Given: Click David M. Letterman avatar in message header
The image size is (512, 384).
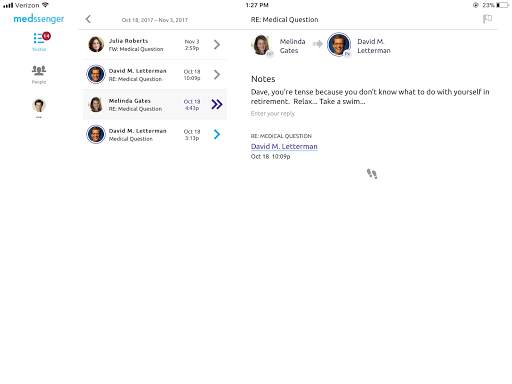Looking at the screenshot, I should coord(339,44).
